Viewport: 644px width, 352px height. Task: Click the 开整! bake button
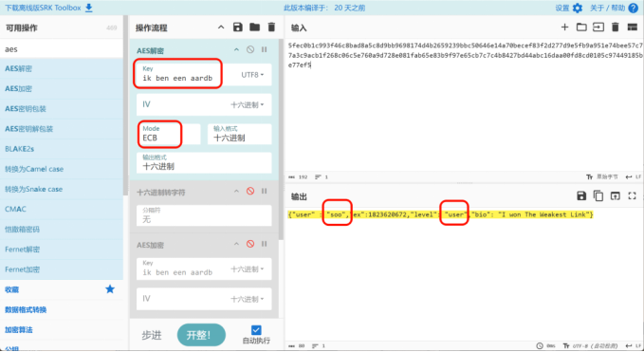[x=201, y=335]
